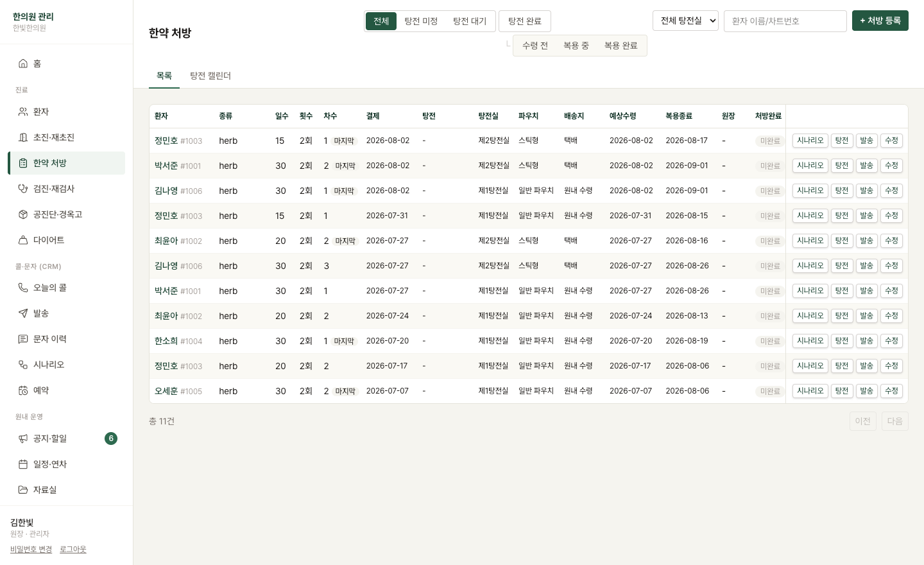
Task: Click 시나리오 button in 한소희 #1004 row
Action: pyautogui.click(x=810, y=341)
